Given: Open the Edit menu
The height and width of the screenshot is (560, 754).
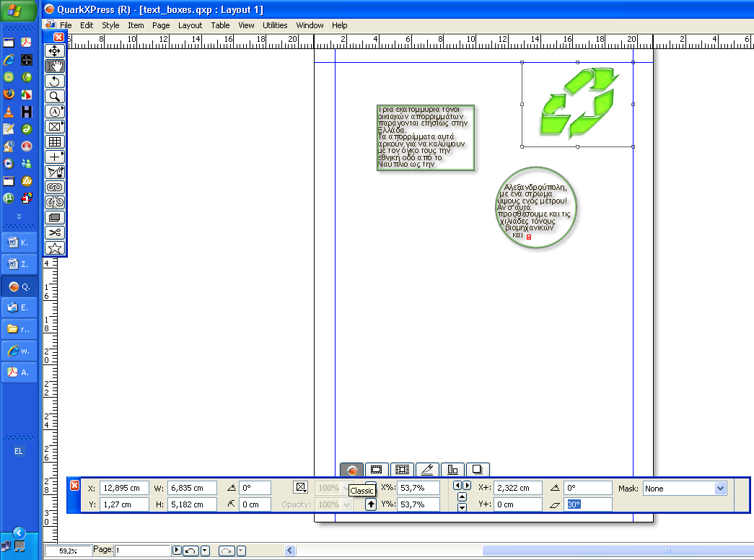Looking at the screenshot, I should (87, 25).
